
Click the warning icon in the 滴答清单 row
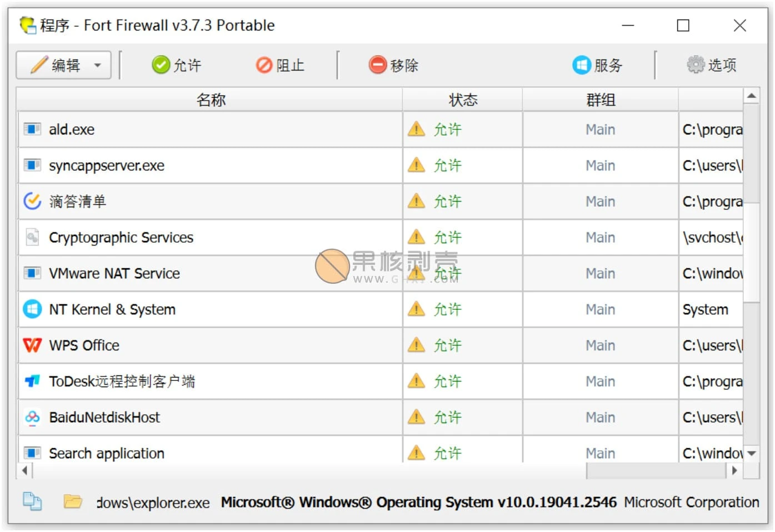pyautogui.click(x=416, y=201)
